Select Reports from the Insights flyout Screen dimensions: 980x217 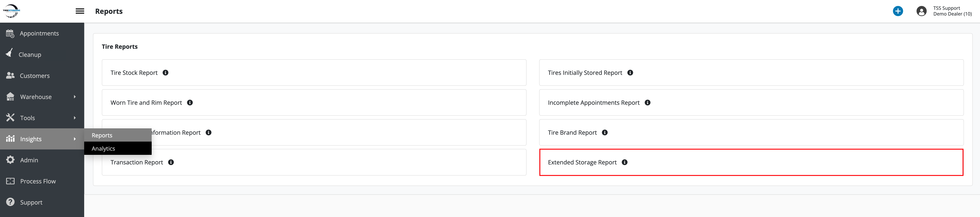tap(102, 135)
